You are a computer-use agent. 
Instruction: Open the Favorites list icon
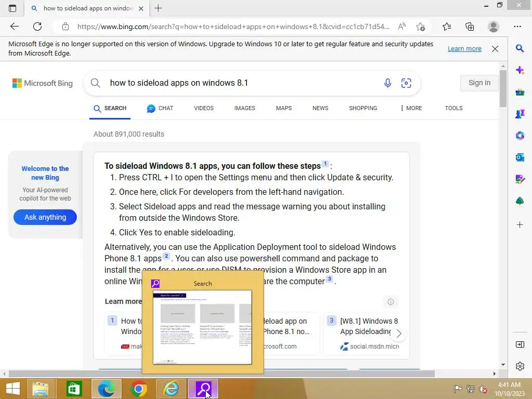pos(447,26)
